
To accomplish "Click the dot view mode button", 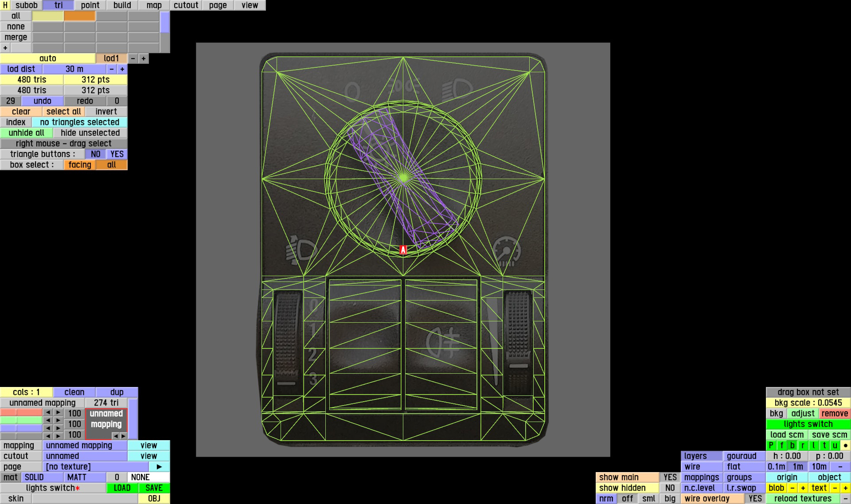I will tap(846, 445).
